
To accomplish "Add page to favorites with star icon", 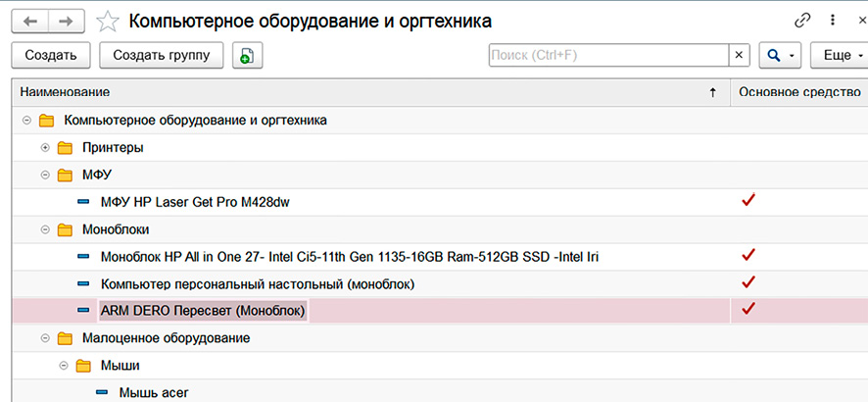I will (111, 21).
